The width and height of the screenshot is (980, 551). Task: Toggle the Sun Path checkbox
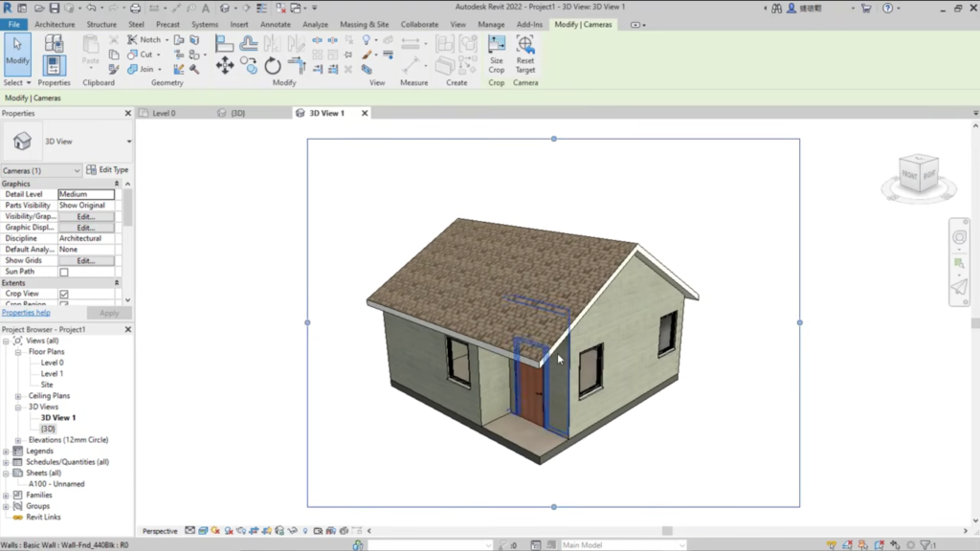point(64,272)
